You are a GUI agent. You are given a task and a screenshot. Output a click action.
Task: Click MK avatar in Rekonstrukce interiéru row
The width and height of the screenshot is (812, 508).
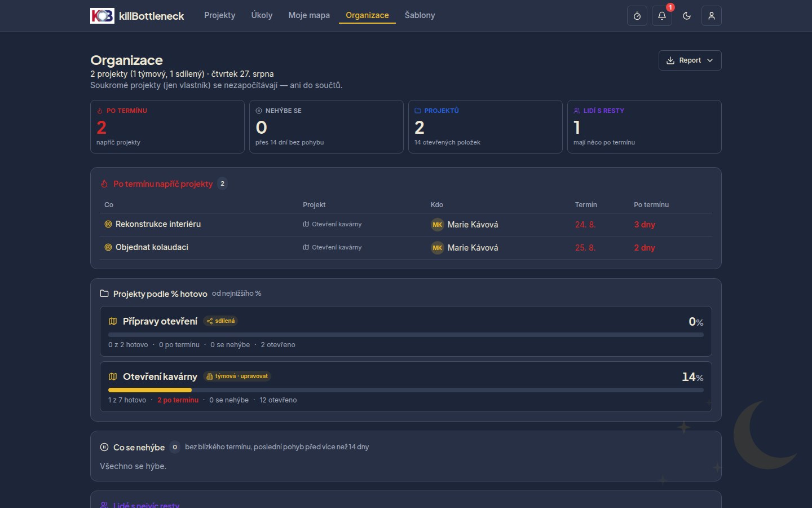438,225
